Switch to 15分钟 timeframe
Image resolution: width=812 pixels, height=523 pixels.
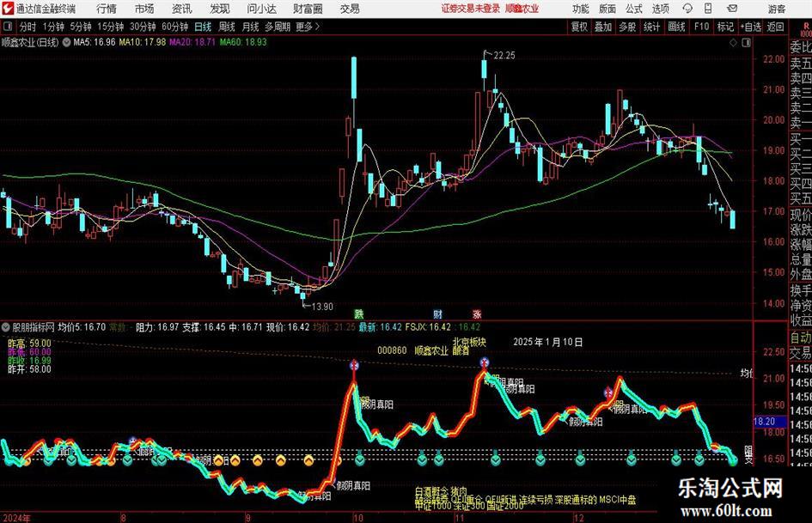point(111,27)
